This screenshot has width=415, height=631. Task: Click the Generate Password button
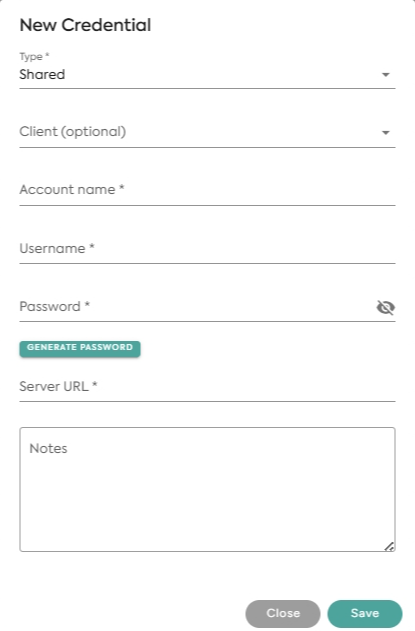pos(80,348)
